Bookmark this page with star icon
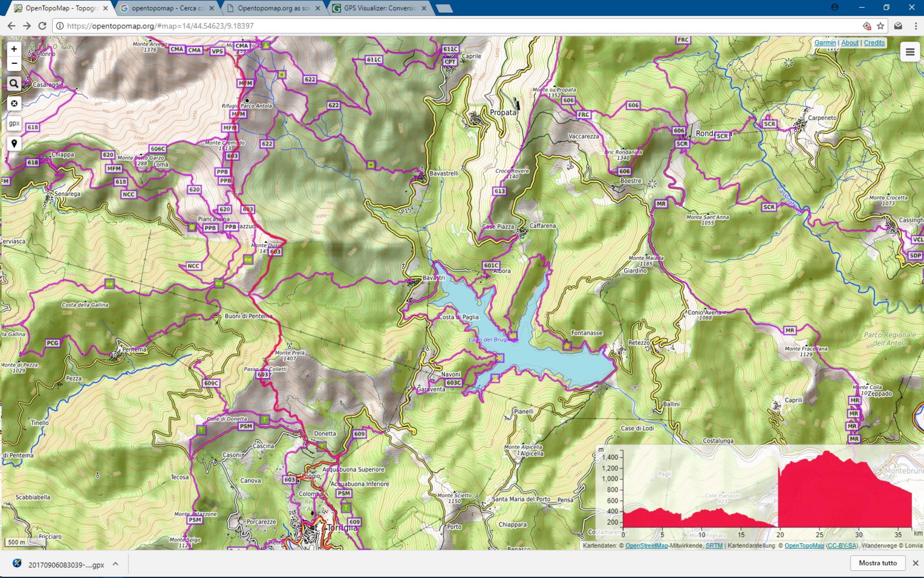 (881, 26)
